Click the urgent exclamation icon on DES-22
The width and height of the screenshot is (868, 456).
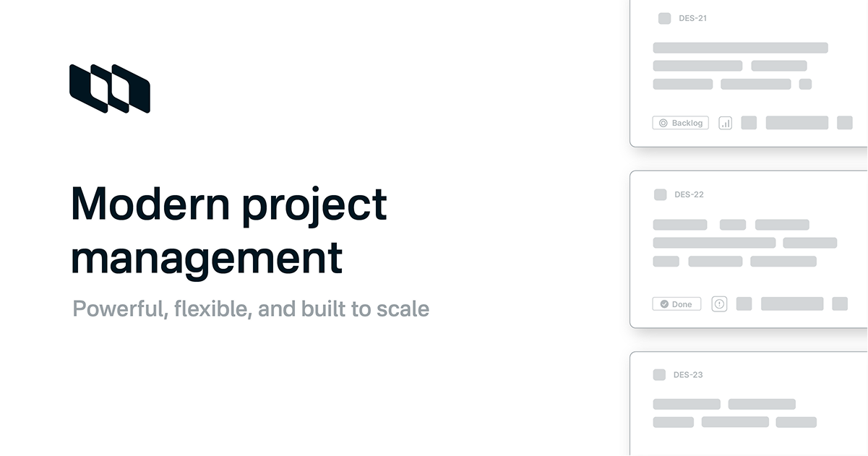click(719, 304)
